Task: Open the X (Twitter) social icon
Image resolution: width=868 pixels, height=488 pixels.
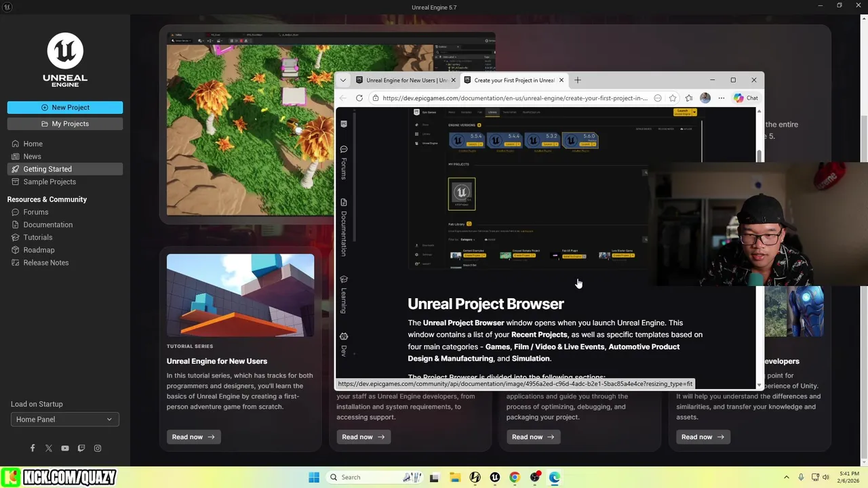Action: click(49, 448)
